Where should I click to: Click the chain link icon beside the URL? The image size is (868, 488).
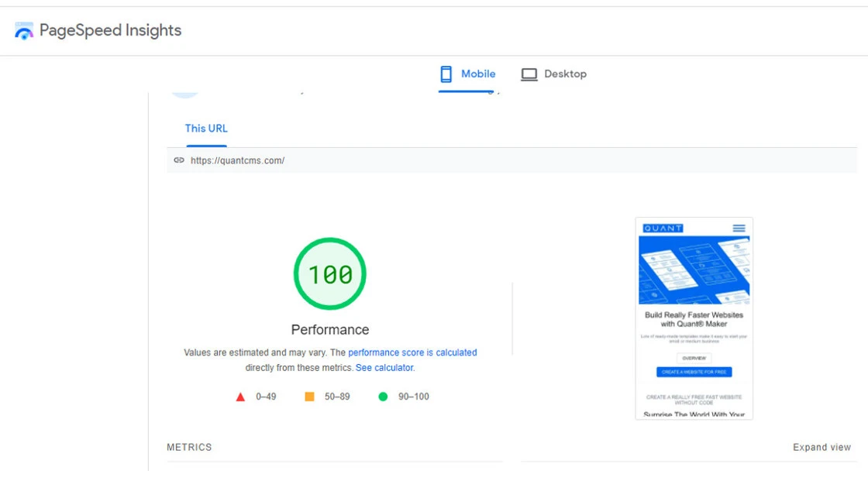pos(179,160)
